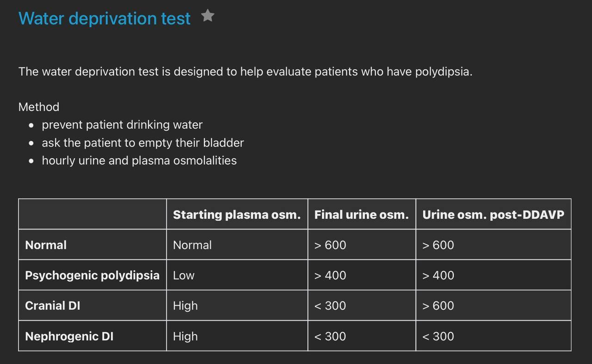Select the Starting plasma osm. column header
This screenshot has height=364, width=592.
237,215
